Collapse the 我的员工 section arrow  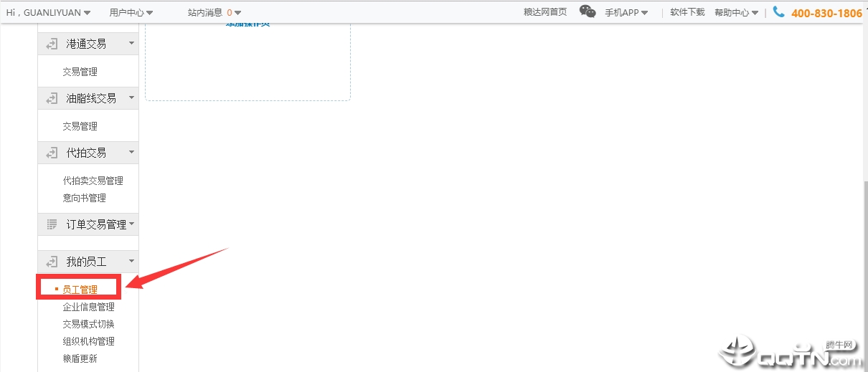(x=131, y=262)
